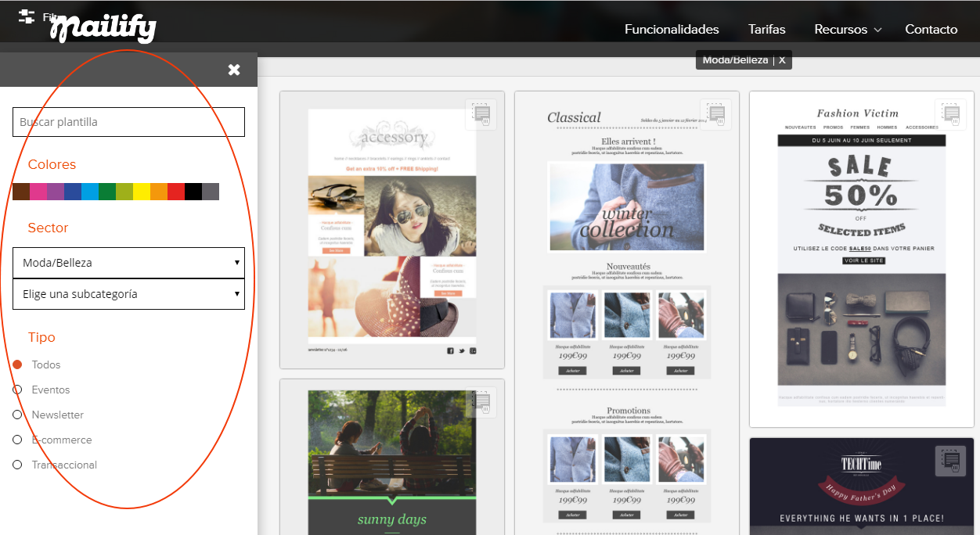
Task: Open the Elige una subcategoría dropdown
Action: pos(128,294)
